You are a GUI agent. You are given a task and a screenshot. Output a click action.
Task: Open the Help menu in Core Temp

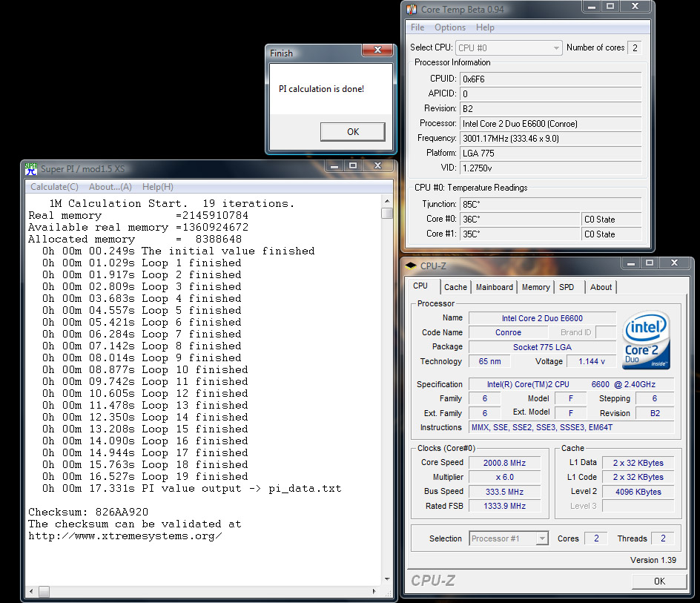pyautogui.click(x=485, y=27)
